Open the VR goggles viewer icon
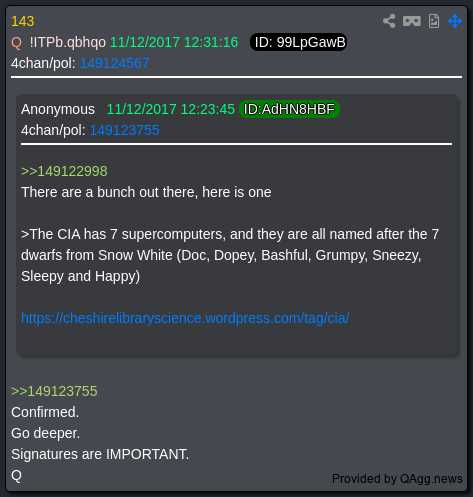The image size is (473, 497). click(412, 21)
